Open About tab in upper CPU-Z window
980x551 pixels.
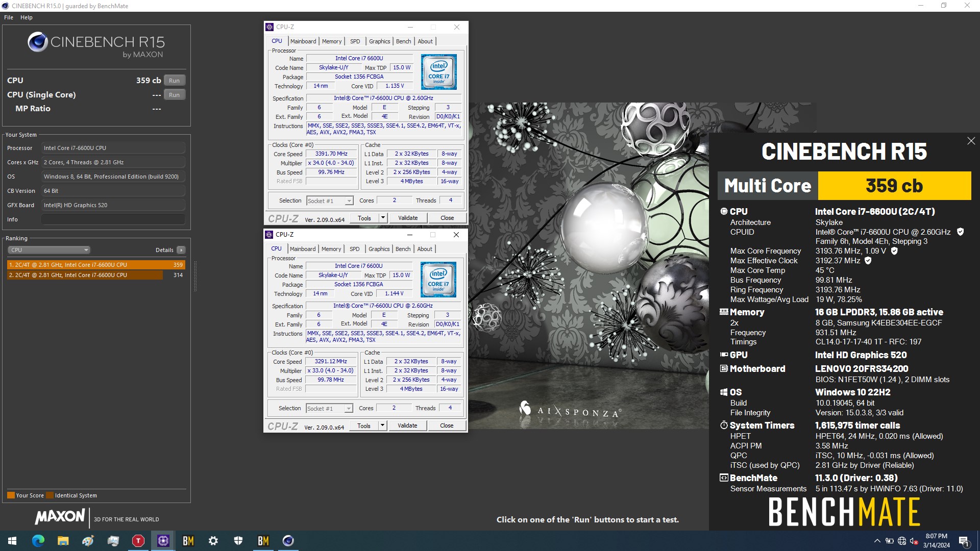(425, 41)
